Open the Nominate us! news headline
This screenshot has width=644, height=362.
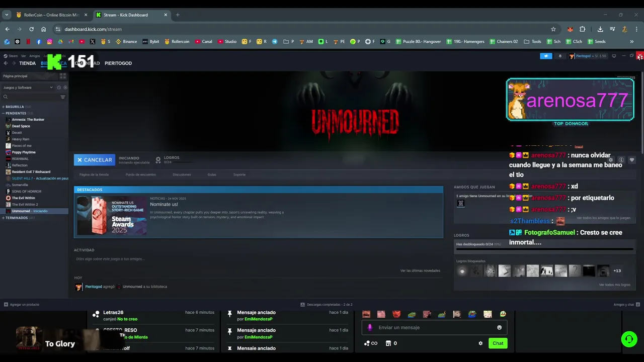164,205
